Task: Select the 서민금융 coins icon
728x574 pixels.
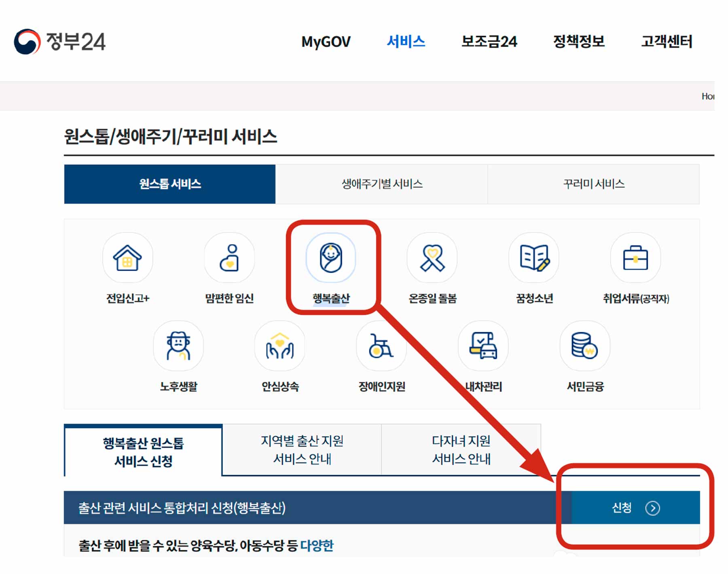Action: pyautogui.click(x=585, y=346)
